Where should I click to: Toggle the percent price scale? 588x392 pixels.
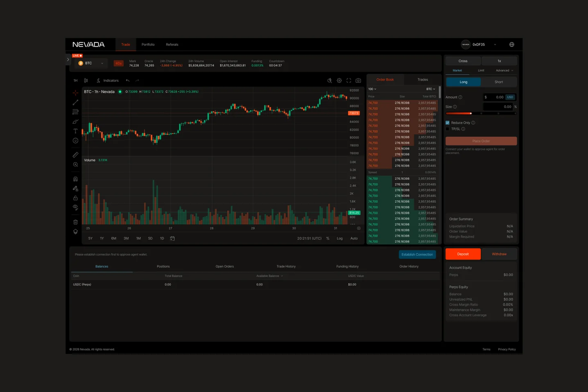[328, 238]
